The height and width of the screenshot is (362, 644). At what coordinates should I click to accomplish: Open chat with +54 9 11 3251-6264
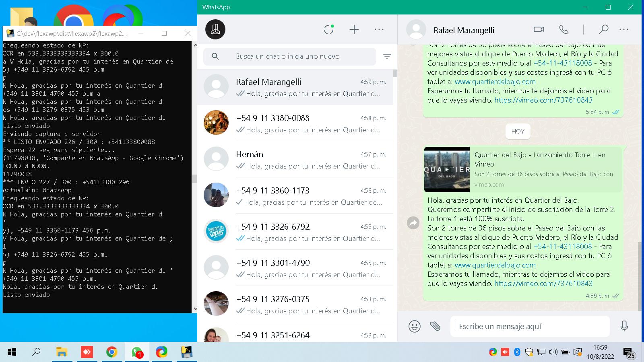(x=295, y=333)
